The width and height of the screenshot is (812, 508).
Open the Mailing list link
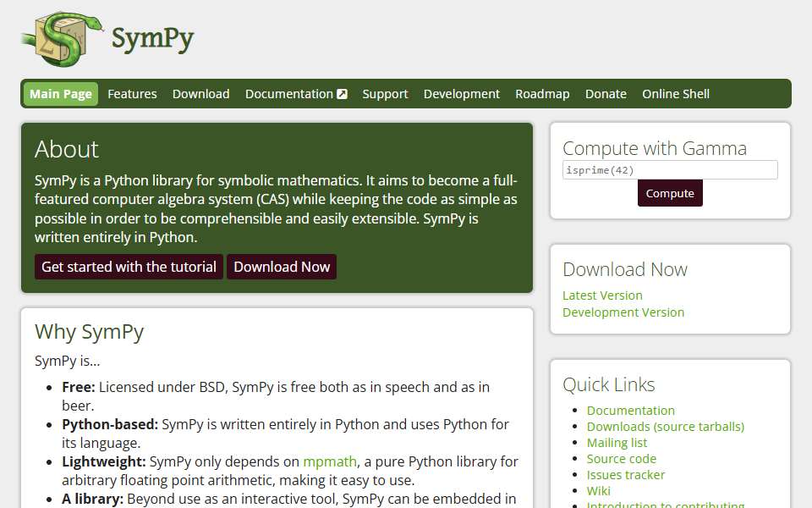coord(617,443)
